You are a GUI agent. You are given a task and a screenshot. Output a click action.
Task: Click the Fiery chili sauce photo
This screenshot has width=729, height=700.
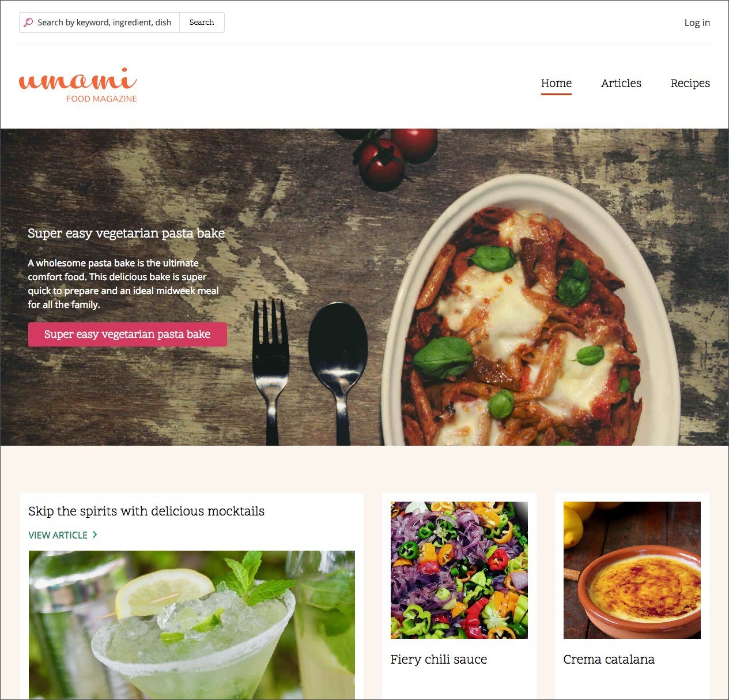point(459,570)
